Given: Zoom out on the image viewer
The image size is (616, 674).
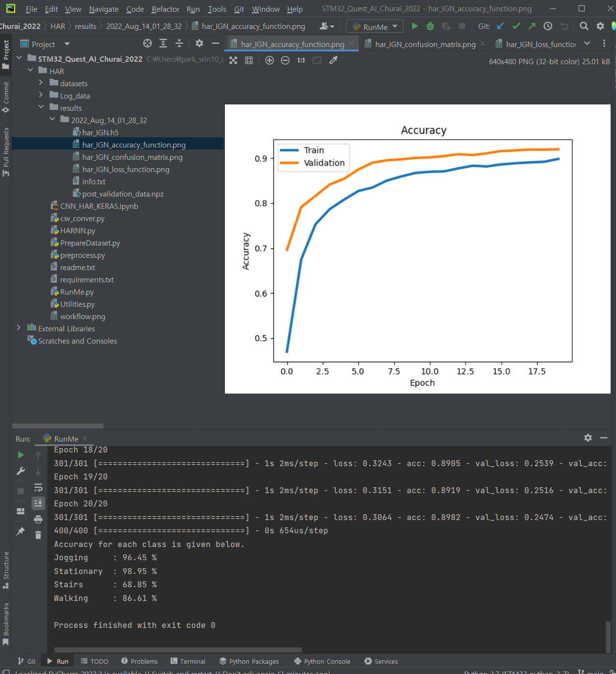Looking at the screenshot, I should [285, 60].
